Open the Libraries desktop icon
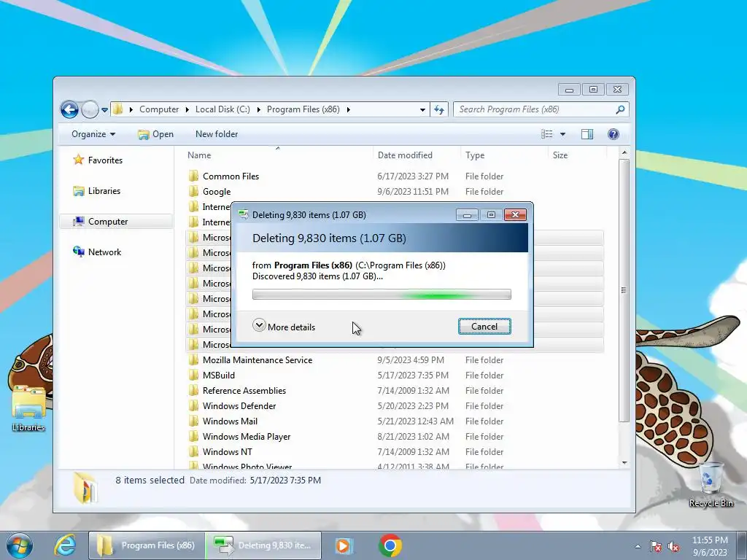747x560 pixels. (28, 408)
